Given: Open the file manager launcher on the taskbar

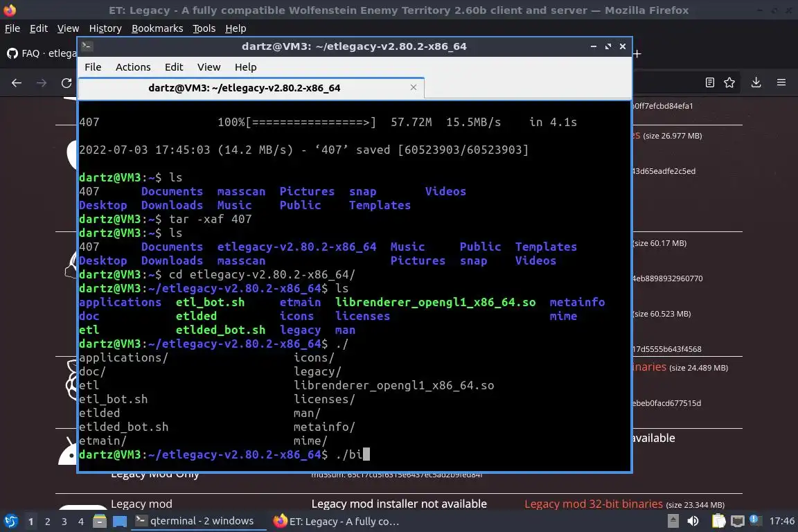Looking at the screenshot, I should [100, 521].
